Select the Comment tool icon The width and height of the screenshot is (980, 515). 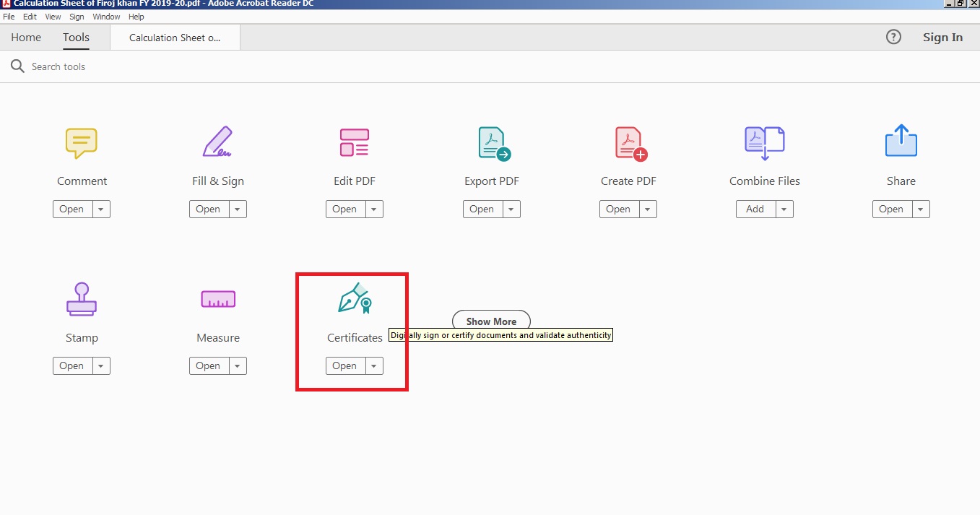click(82, 143)
